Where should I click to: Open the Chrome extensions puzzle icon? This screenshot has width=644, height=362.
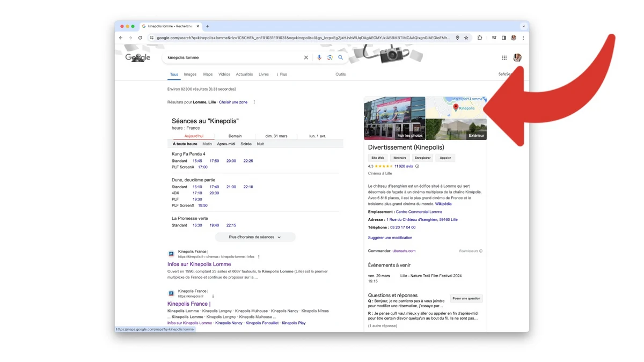(x=480, y=38)
